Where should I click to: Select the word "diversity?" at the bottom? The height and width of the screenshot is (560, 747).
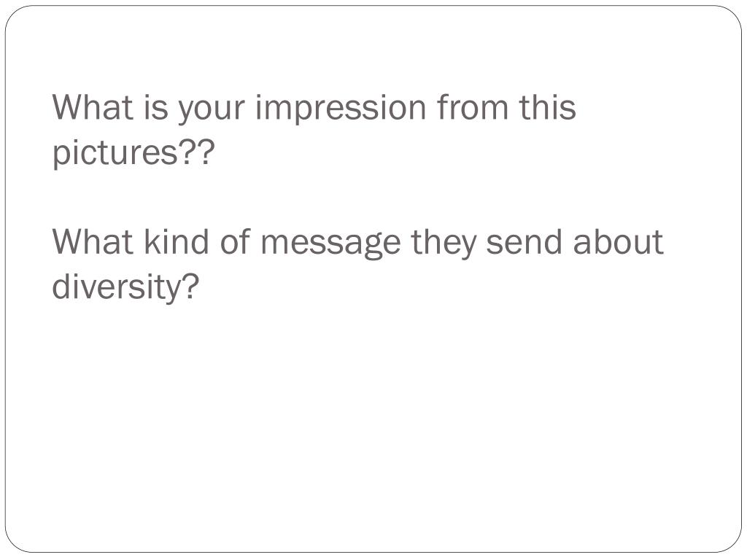tap(125, 287)
